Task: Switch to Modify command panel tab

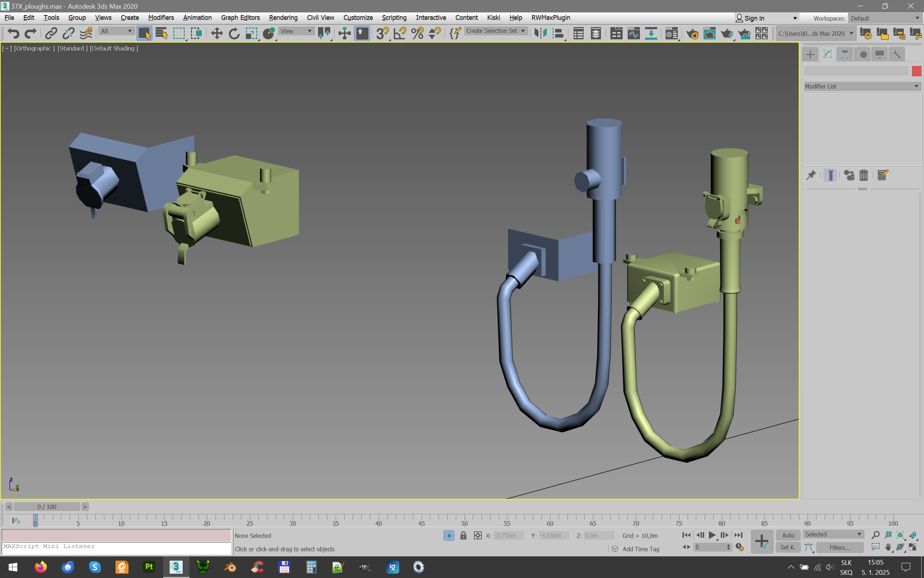Action: coord(827,55)
